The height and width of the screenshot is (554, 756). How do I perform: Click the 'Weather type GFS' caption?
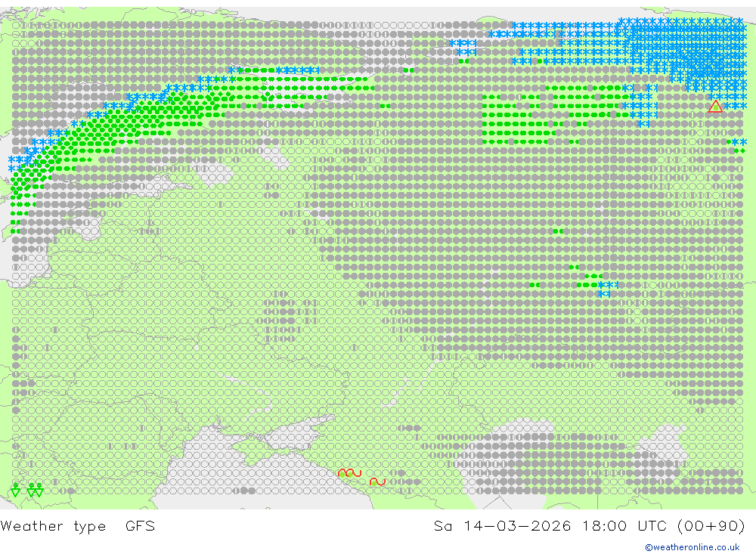tap(78, 525)
